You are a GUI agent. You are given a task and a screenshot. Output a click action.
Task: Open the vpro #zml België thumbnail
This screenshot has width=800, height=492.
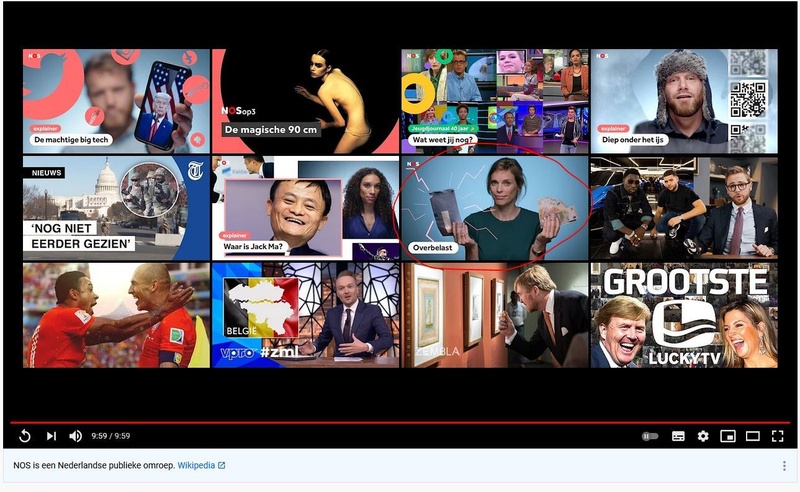pos(306,315)
